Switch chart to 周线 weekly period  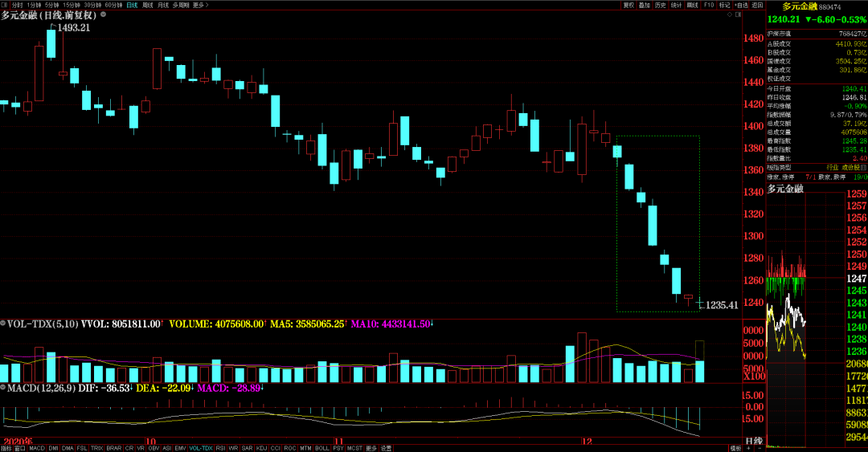[148, 5]
